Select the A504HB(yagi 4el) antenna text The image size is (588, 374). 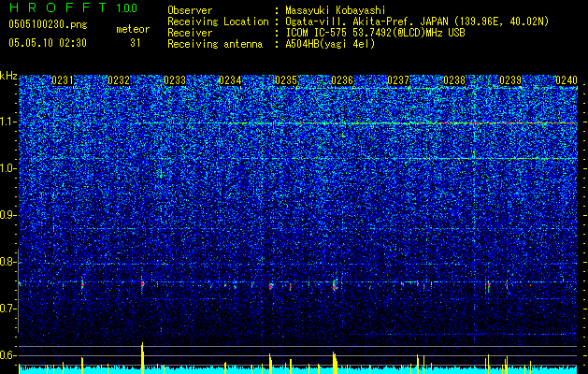(330, 44)
